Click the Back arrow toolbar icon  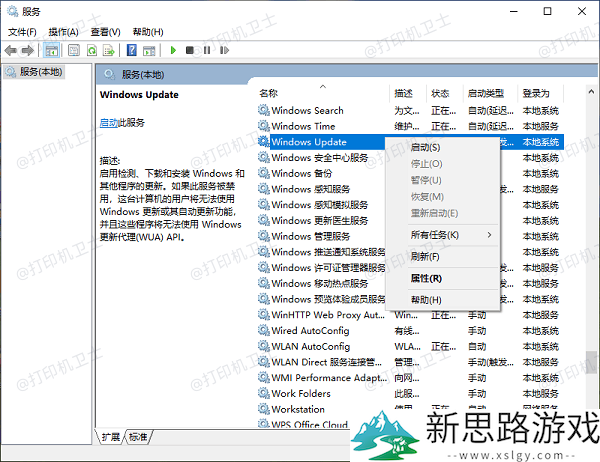[x=11, y=50]
